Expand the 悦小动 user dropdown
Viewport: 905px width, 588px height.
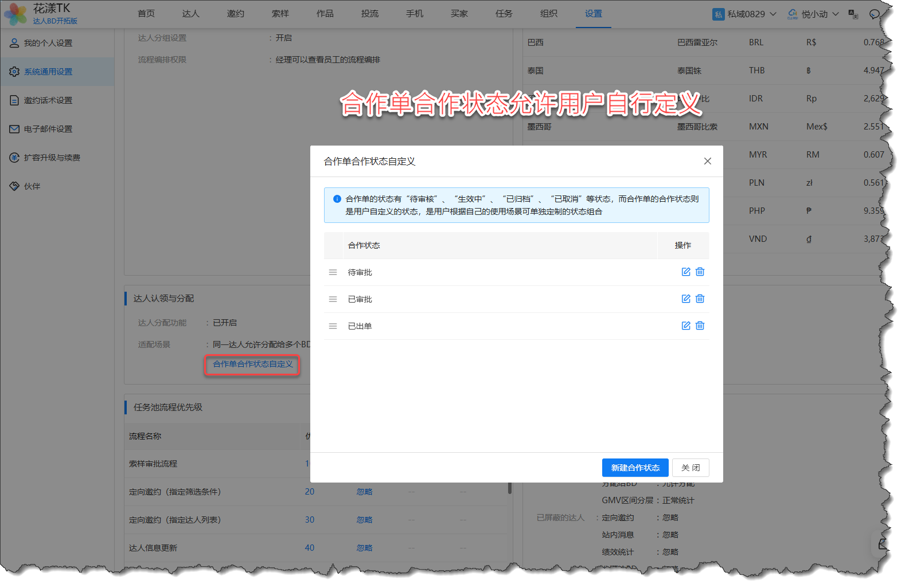click(813, 14)
